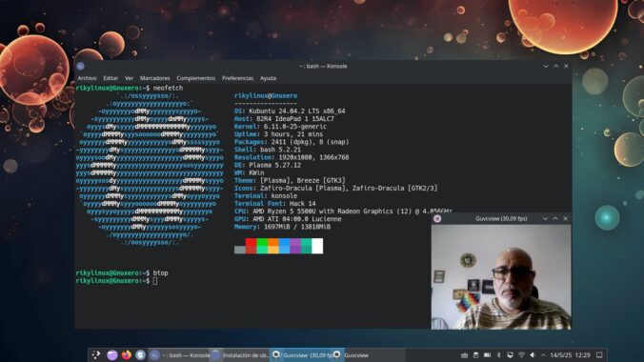Viewport: 644px width, 362px height.
Task: Open the Complementos menu in Konsole
Action: click(196, 78)
